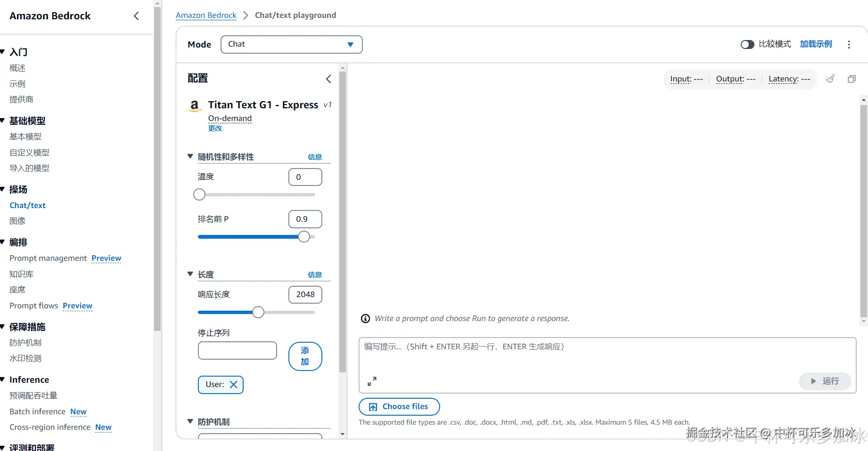Open 导入的模型 page
The width and height of the screenshot is (868, 451).
29,168
